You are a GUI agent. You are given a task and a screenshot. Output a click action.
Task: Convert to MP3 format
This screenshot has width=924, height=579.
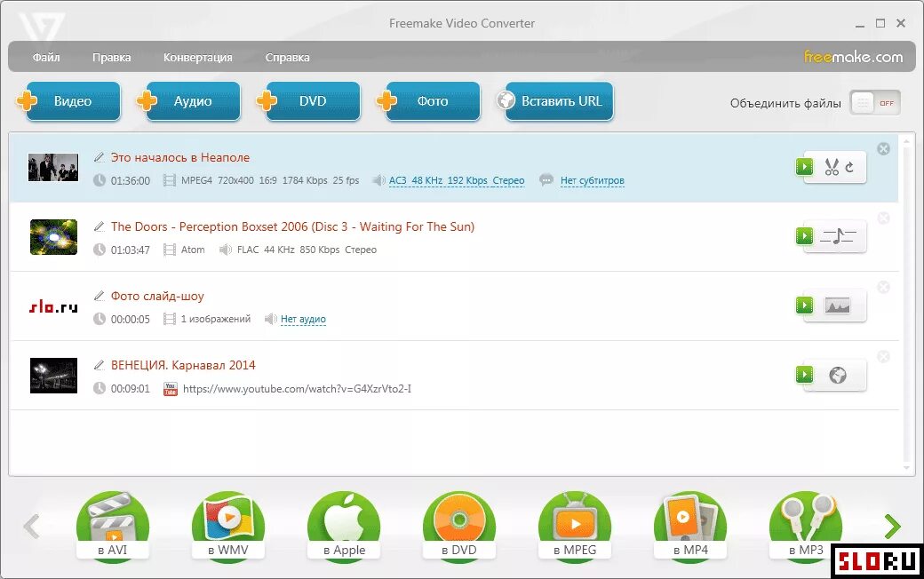(x=806, y=527)
